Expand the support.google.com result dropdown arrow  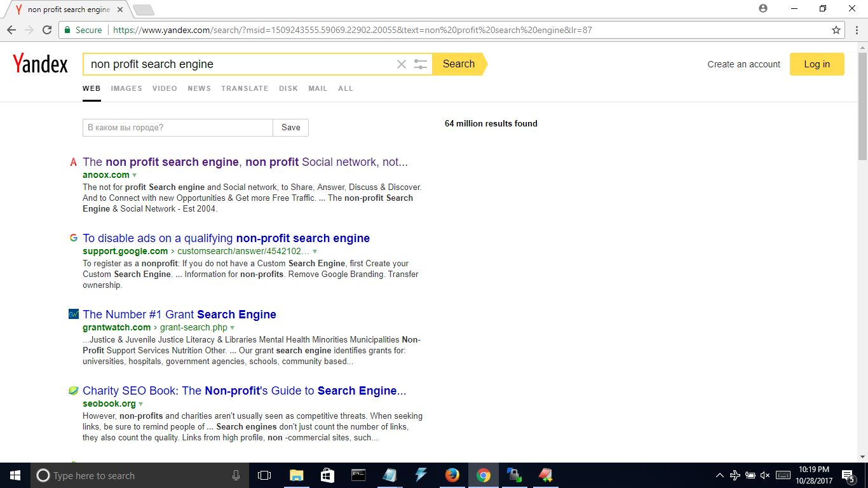(315, 252)
